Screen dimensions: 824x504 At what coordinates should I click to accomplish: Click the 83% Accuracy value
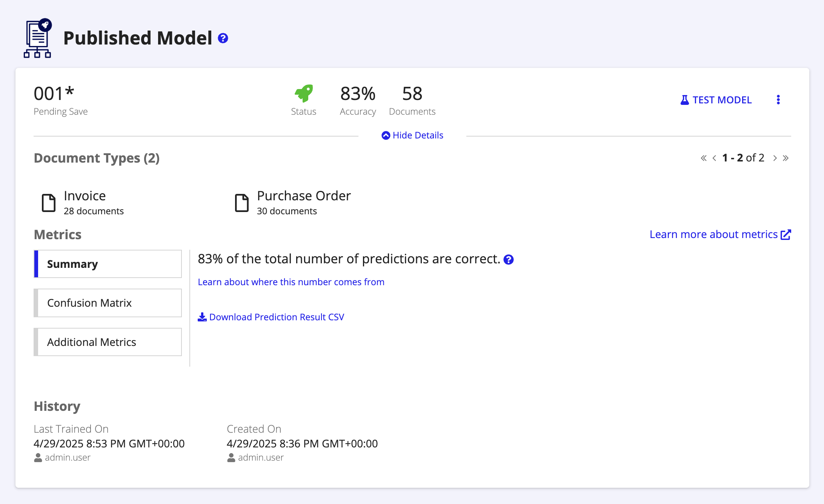click(358, 94)
